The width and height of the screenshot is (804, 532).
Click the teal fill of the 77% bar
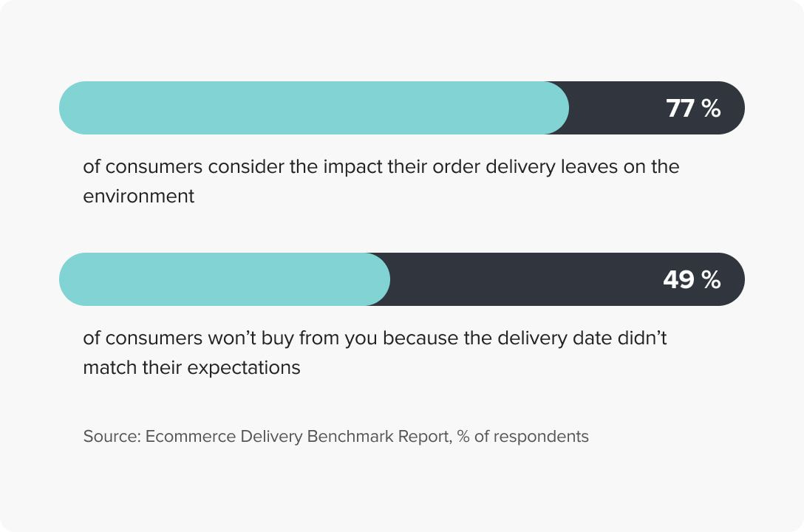(314, 108)
